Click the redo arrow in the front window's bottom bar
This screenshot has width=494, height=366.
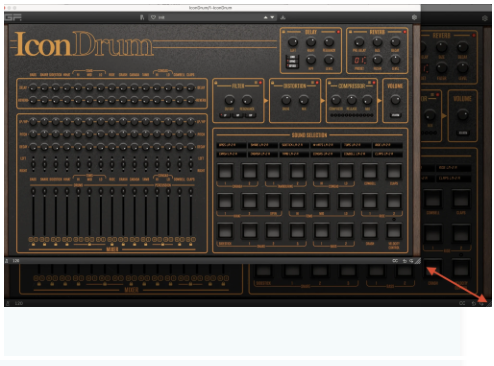411,261
